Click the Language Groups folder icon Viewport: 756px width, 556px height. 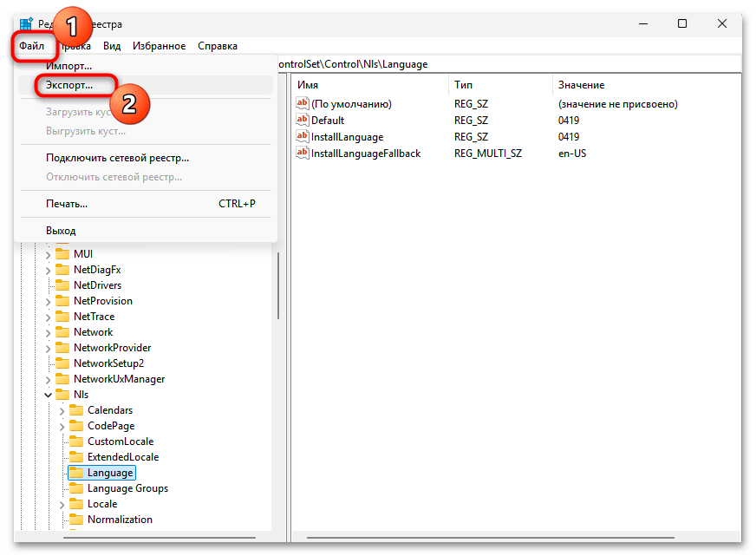[x=76, y=488]
